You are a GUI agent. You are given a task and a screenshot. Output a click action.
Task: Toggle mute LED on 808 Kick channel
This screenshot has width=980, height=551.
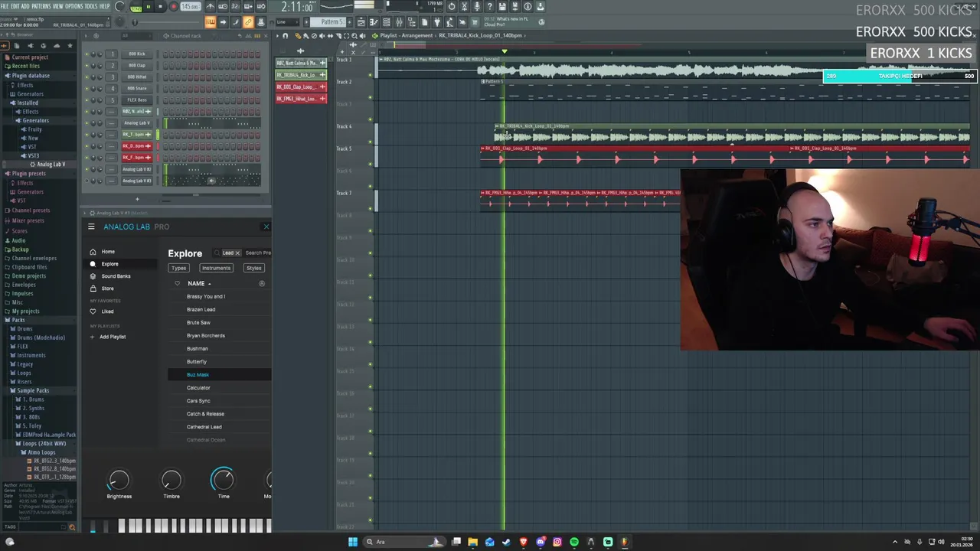coord(87,54)
